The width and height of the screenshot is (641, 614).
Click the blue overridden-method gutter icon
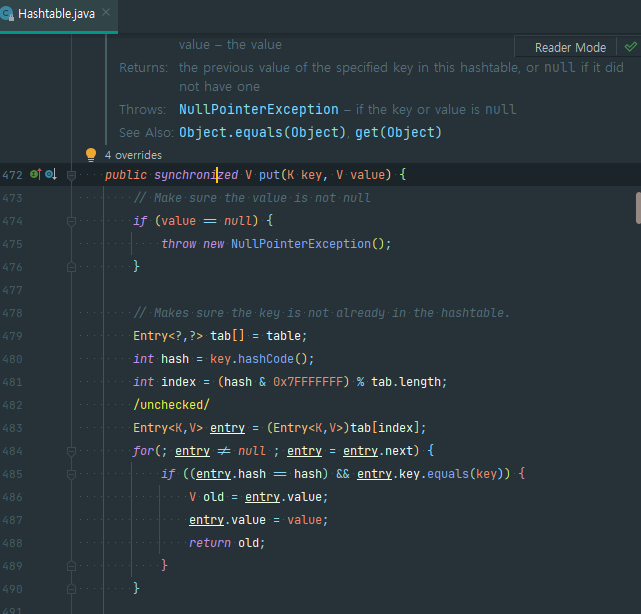pyautogui.click(x=51, y=175)
